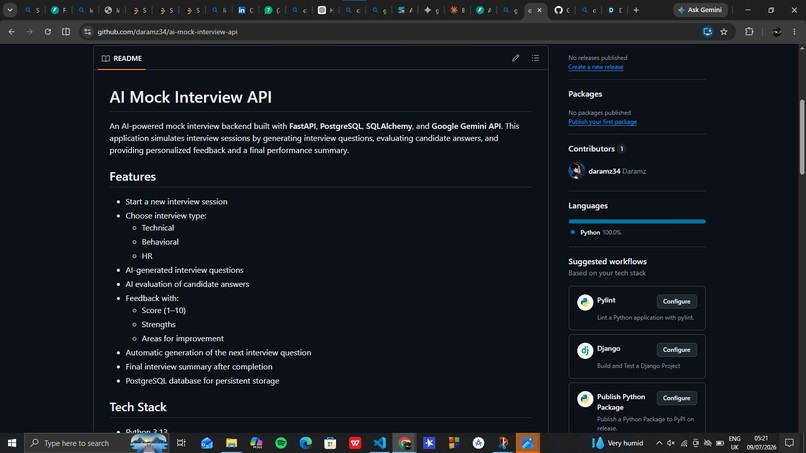
Task: Click the Create a new release link
Action: coord(595,67)
